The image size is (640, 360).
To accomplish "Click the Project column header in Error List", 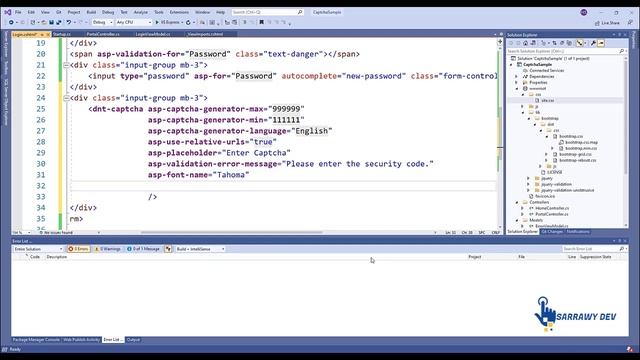I will click(475, 257).
